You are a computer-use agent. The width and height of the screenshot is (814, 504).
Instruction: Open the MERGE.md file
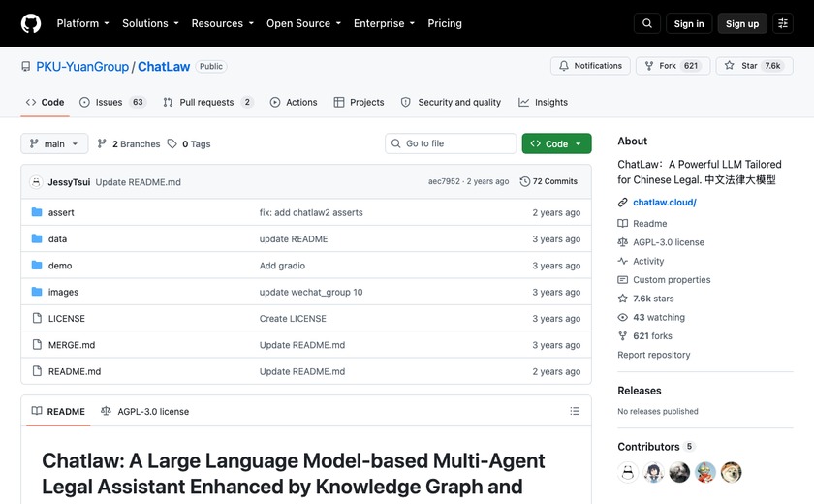(x=72, y=345)
